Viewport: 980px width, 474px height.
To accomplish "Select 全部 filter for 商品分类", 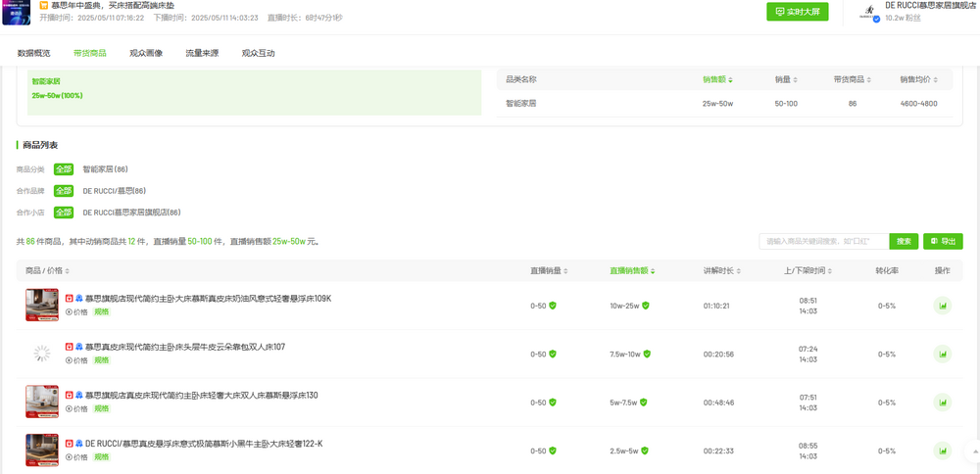I will pos(63,169).
